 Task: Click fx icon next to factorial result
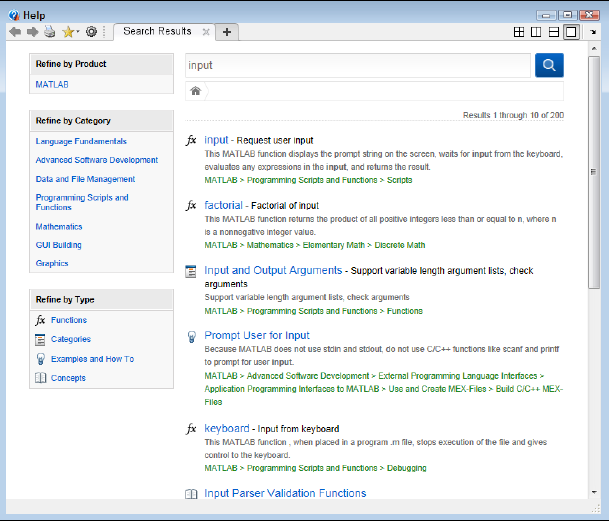click(x=191, y=205)
